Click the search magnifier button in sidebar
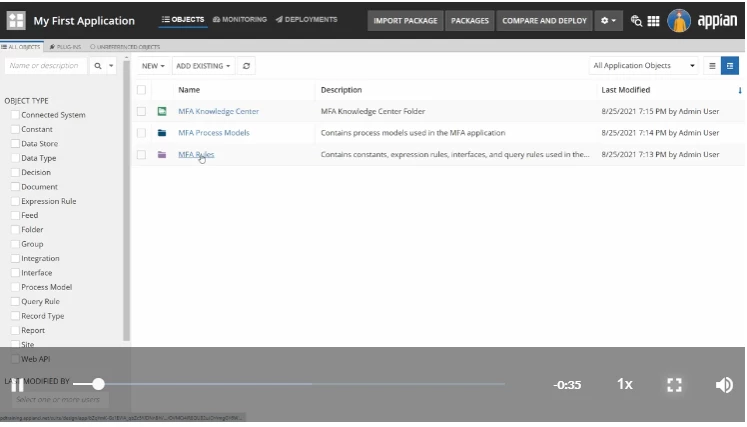The image size is (747, 427). click(98, 66)
